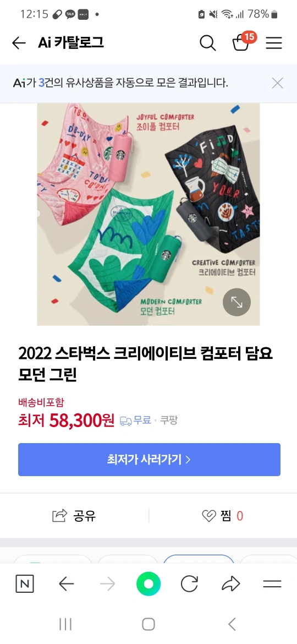Open the search magnifier icon
Viewport: 297px width, 644px height.
pos(207,43)
